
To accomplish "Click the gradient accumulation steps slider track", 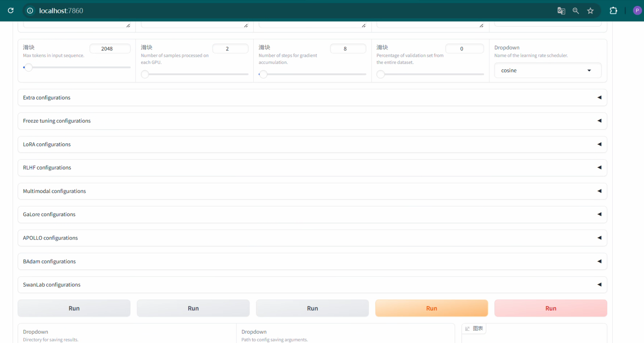I will pyautogui.click(x=312, y=74).
